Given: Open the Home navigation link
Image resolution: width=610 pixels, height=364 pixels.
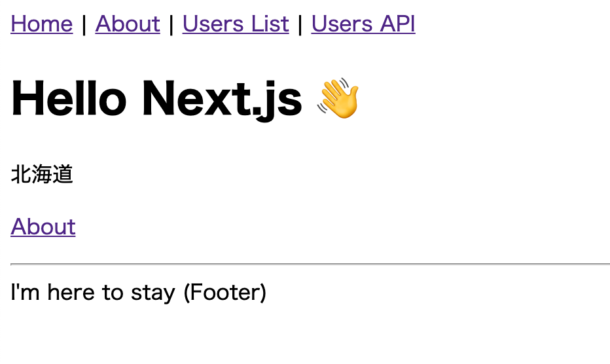Looking at the screenshot, I should (42, 24).
